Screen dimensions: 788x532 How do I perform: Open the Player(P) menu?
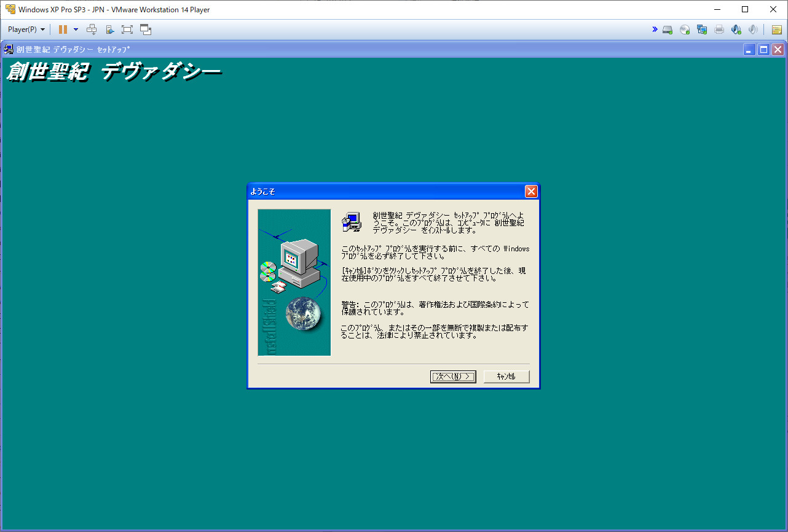[x=26, y=29]
